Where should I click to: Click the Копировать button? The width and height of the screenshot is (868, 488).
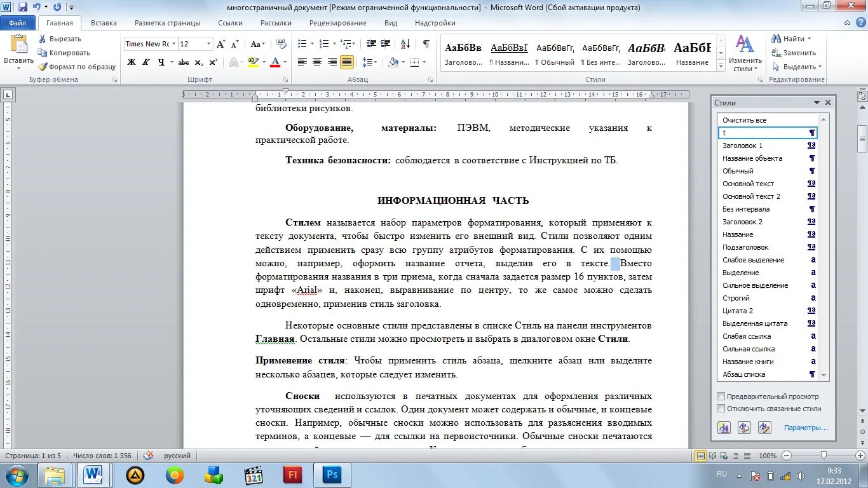tap(64, 53)
